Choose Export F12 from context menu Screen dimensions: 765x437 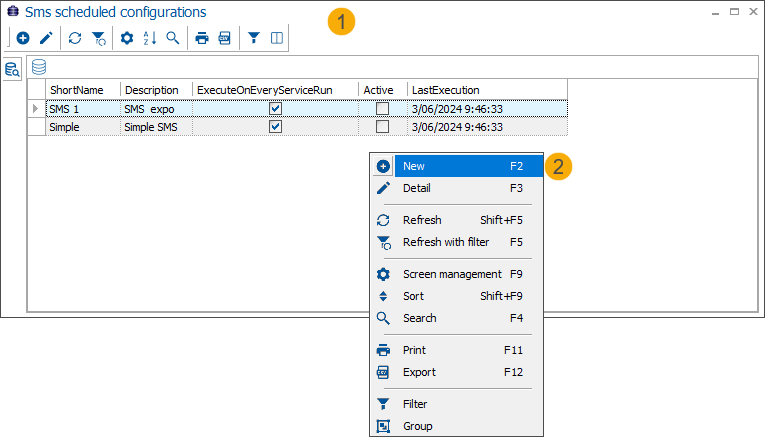coord(458,372)
